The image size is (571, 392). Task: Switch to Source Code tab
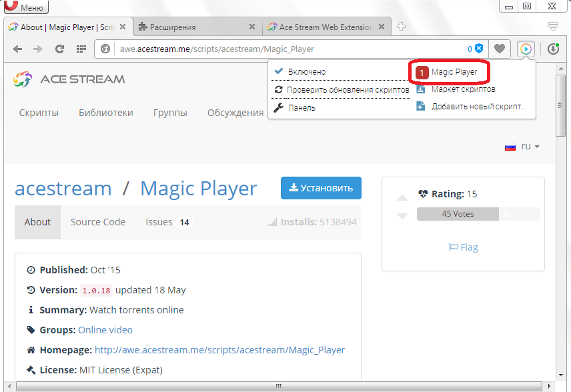(x=98, y=222)
